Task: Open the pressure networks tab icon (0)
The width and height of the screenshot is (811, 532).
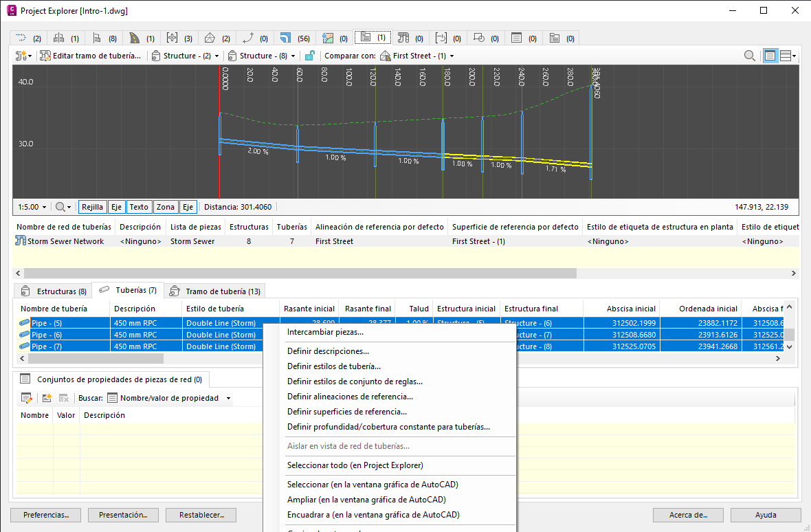Action: point(448,38)
